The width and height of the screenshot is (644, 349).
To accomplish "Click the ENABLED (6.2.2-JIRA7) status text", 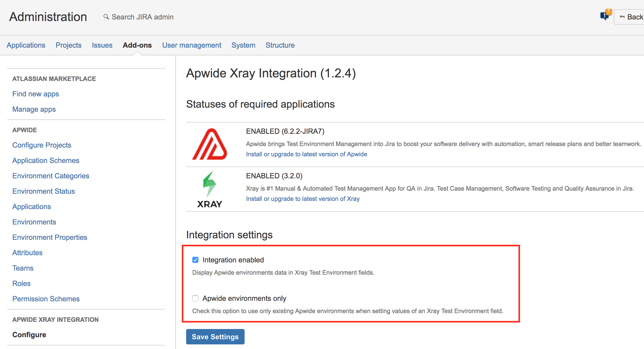I will point(285,131).
